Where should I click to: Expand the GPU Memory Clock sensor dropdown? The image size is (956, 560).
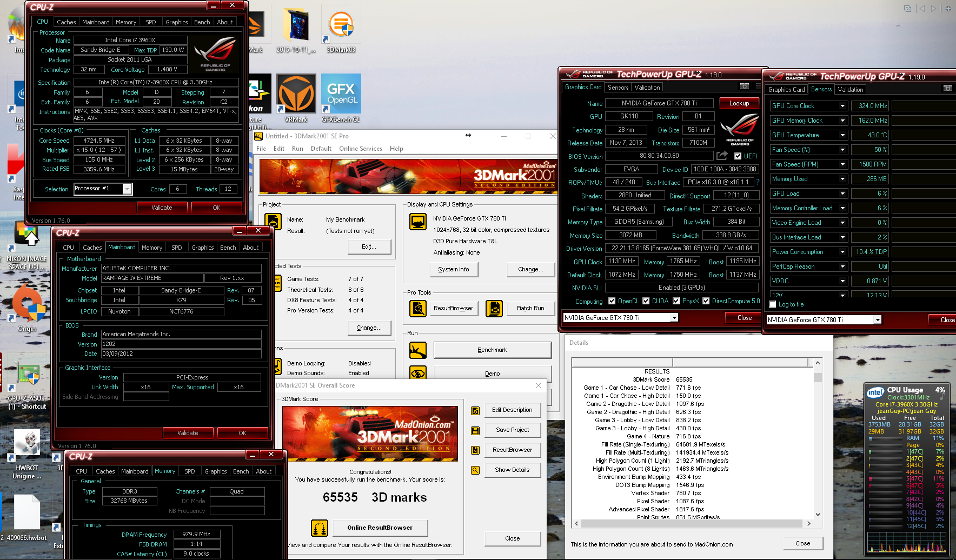(842, 121)
